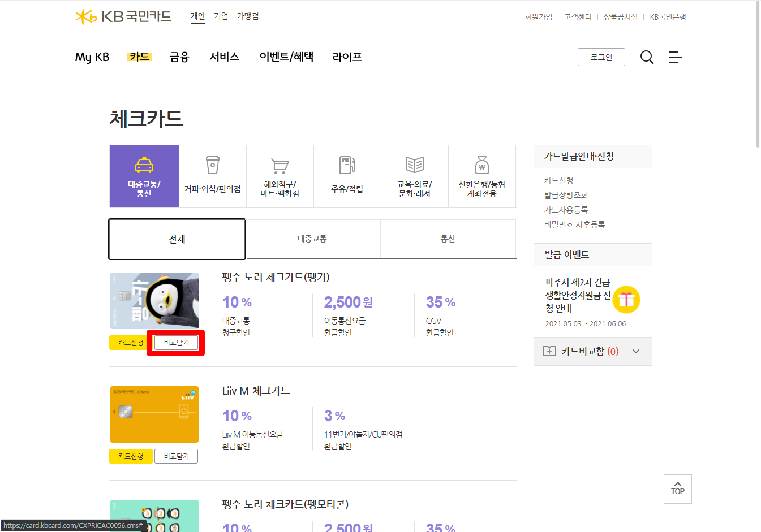The width and height of the screenshot is (761, 532).
Task: Open the hamburger full menu icon
Action: (x=675, y=57)
